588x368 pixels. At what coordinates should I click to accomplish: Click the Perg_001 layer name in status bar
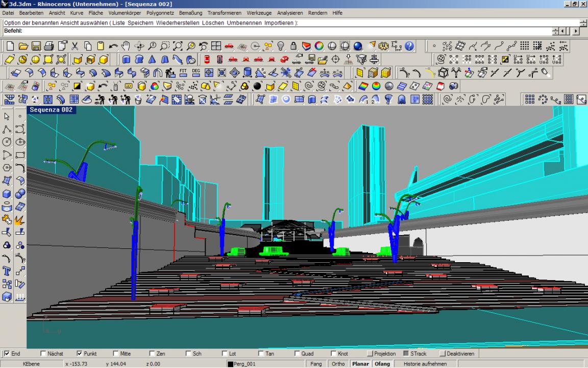coord(244,364)
